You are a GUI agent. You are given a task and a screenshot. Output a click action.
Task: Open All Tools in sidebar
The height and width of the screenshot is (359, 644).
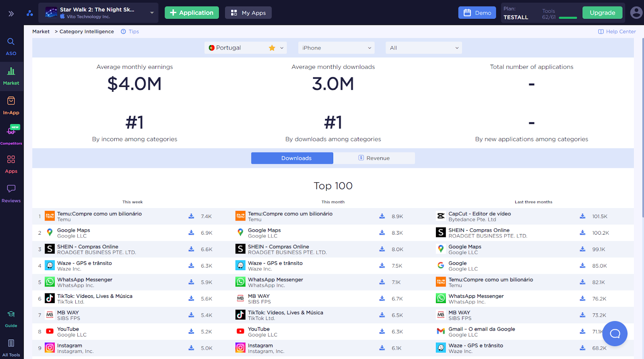pyautogui.click(x=11, y=348)
